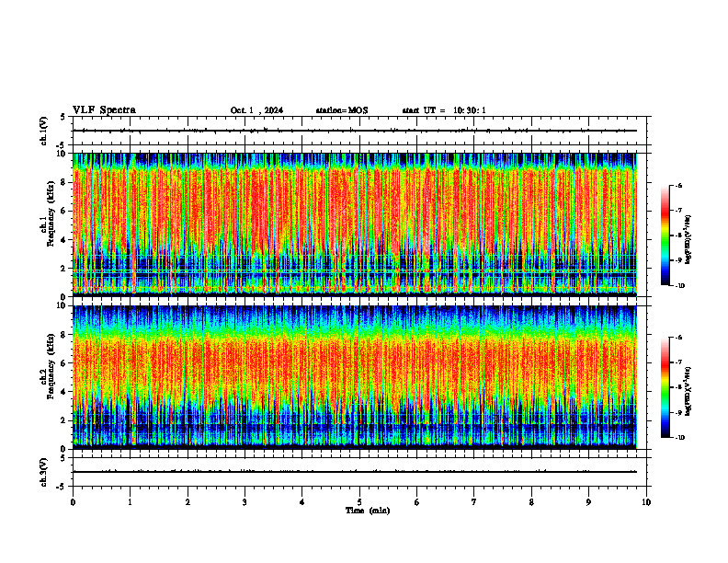728x563 pixels.
Task: Click the time axis tick label "1"
Action: pos(130,502)
